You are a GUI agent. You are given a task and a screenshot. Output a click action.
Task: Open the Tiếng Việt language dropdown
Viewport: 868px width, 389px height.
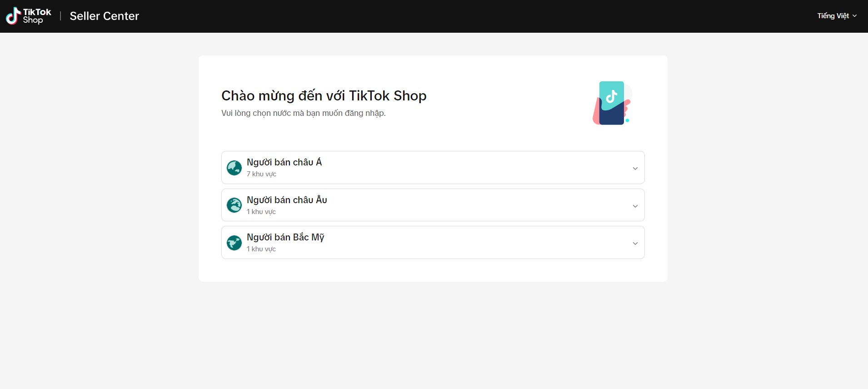[837, 16]
